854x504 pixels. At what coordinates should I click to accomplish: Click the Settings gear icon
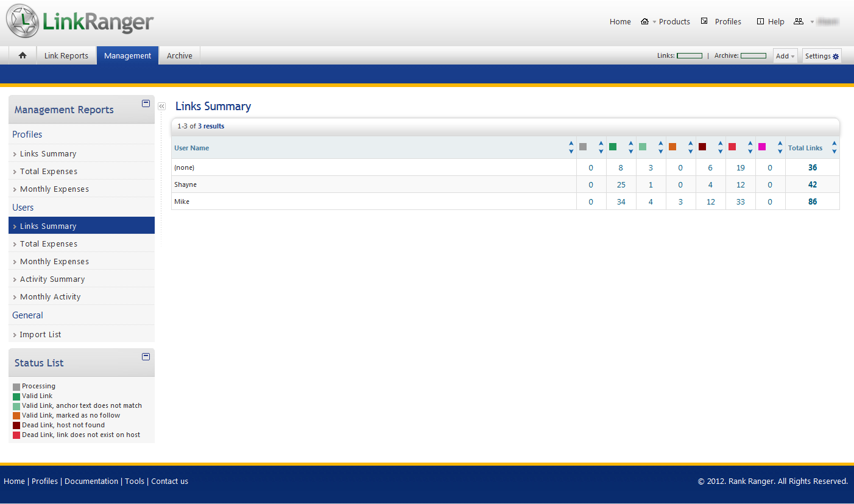click(836, 57)
